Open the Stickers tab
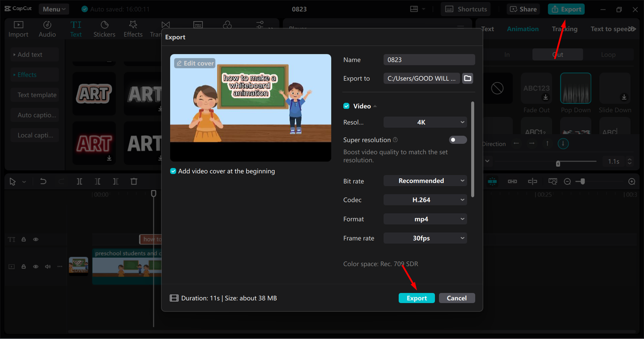 [104, 29]
